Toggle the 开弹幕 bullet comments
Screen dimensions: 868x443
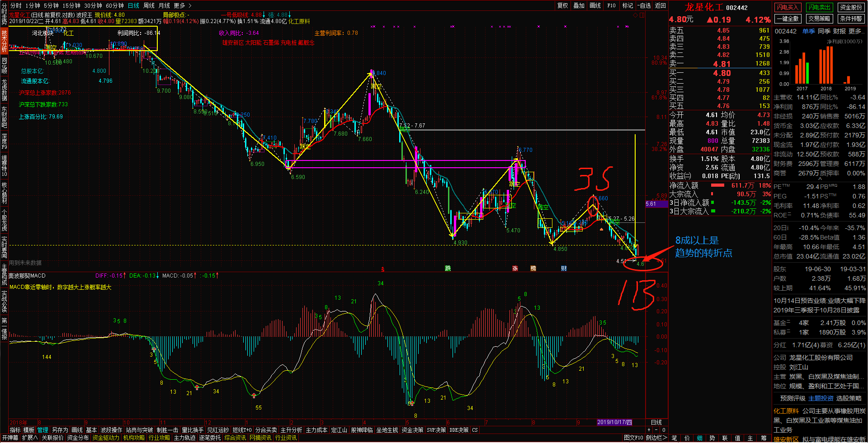click(x=10, y=438)
